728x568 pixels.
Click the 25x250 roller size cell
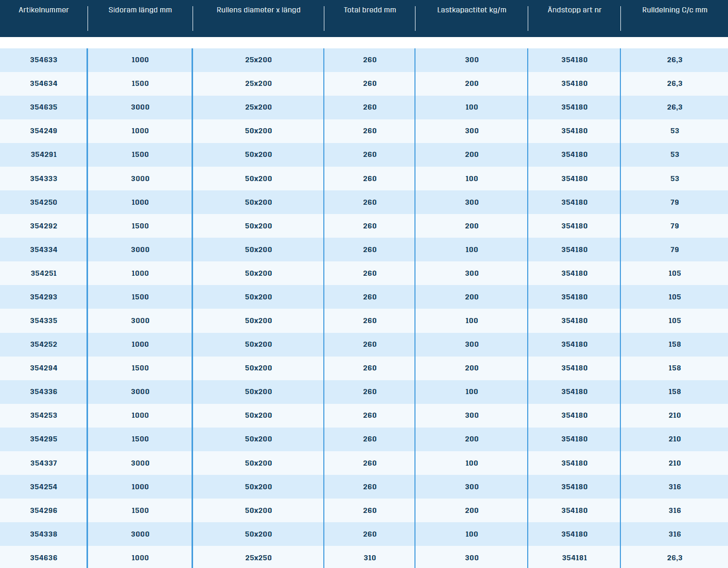[258, 558]
